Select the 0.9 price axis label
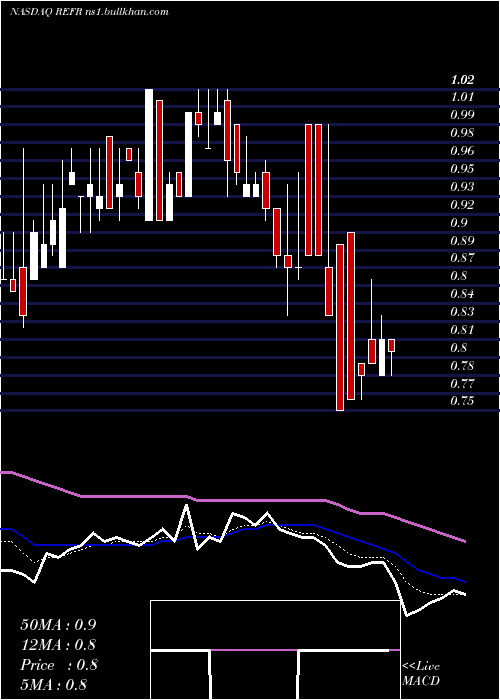Screen dimensions: 500x700 tap(459, 223)
